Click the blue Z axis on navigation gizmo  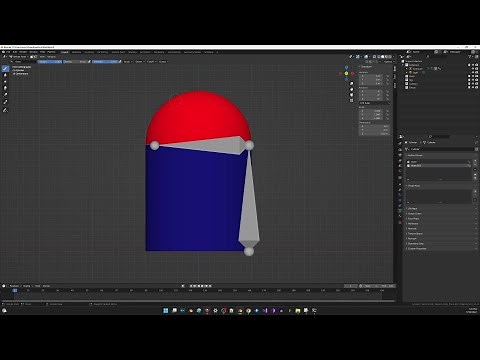point(346,68)
